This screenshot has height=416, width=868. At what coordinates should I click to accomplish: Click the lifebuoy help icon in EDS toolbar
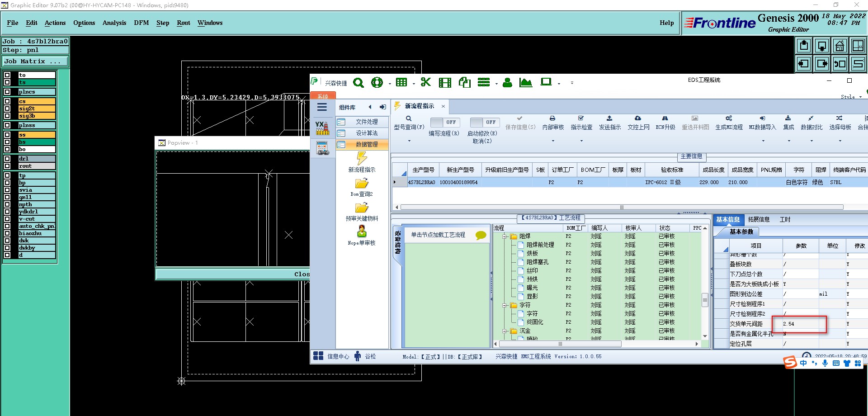[377, 82]
